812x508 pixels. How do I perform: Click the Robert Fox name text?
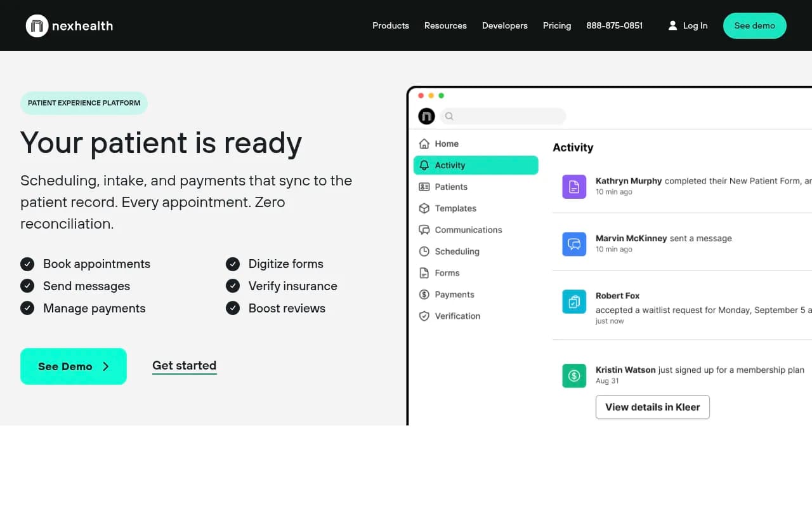[617, 295]
